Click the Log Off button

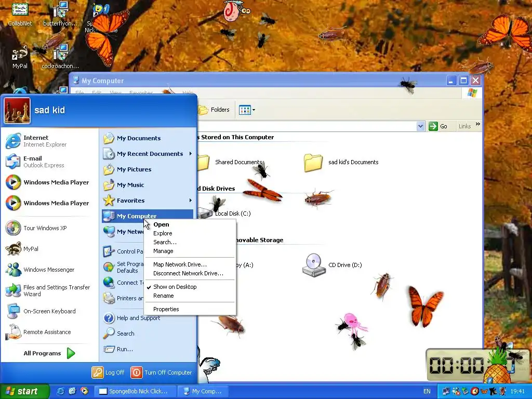pos(108,372)
